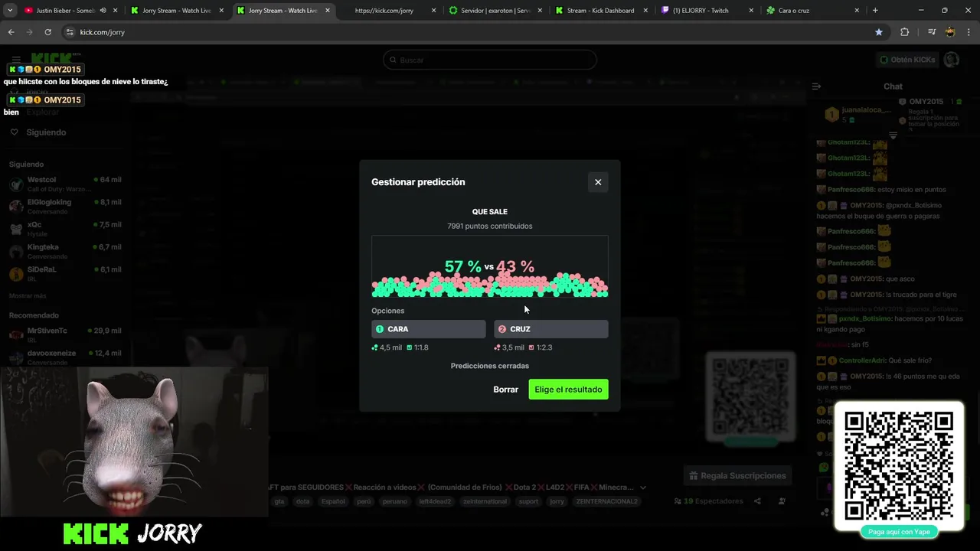Open the browser extensions menu
Screen dimensions: 980x551
[x=905, y=32]
